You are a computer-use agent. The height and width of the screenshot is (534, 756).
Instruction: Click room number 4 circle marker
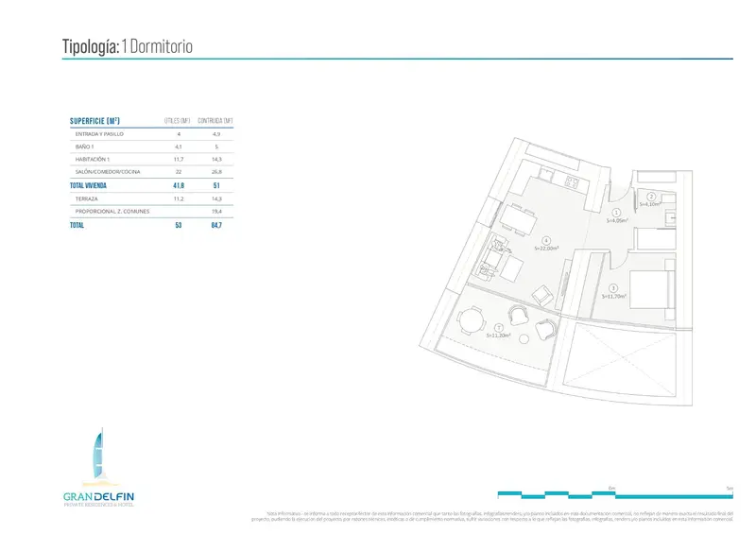click(546, 240)
